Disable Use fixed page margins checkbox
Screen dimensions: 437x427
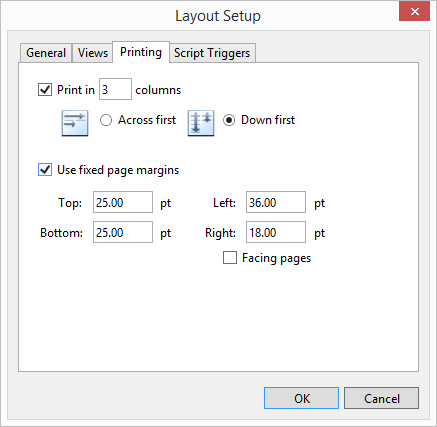click(x=45, y=170)
